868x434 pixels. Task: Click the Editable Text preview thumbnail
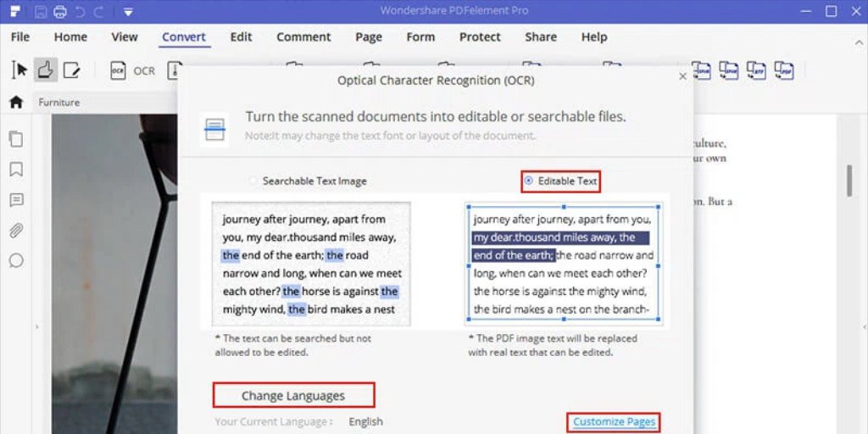coord(564,264)
